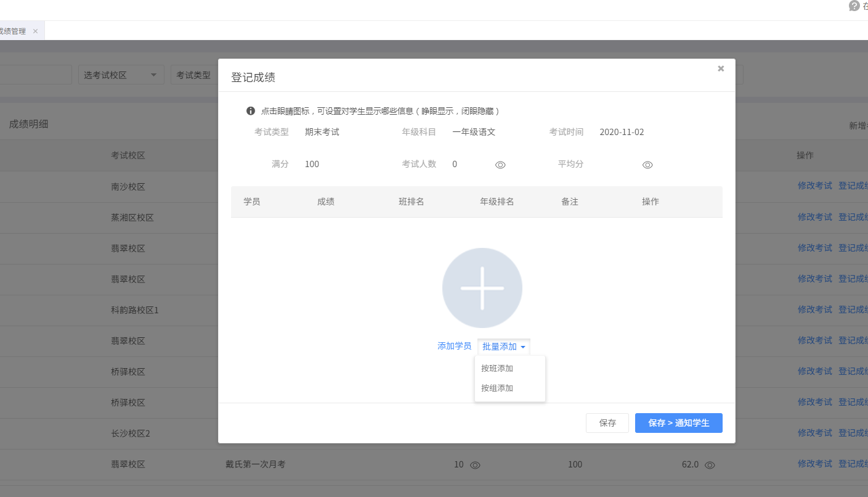Image resolution: width=868 pixels, height=497 pixels.
Task: Click the 年级排名 column header
Action: pos(497,202)
